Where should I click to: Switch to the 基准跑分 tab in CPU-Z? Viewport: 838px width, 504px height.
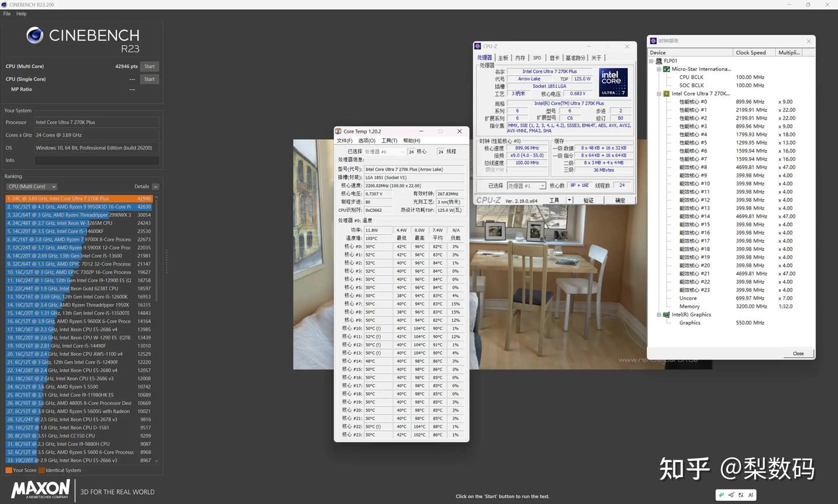(576, 58)
